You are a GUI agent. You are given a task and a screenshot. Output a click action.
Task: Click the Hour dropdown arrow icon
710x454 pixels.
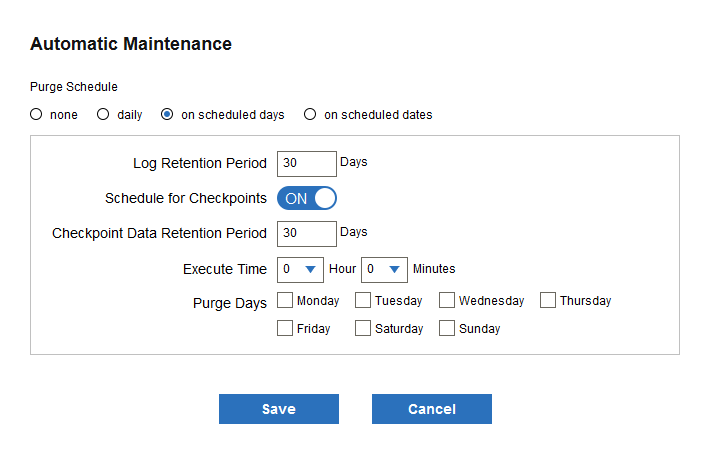point(311,269)
